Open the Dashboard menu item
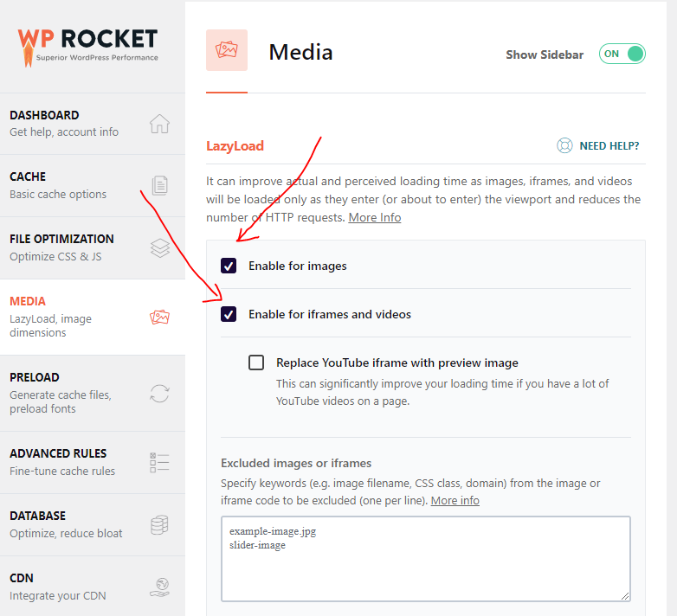The width and height of the screenshot is (677, 616). pyautogui.click(x=93, y=124)
